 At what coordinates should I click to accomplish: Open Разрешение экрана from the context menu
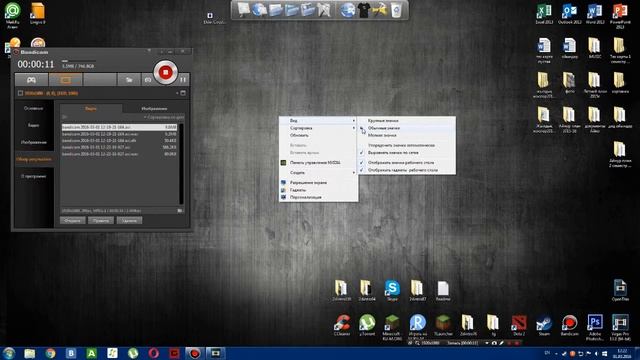coord(318,183)
